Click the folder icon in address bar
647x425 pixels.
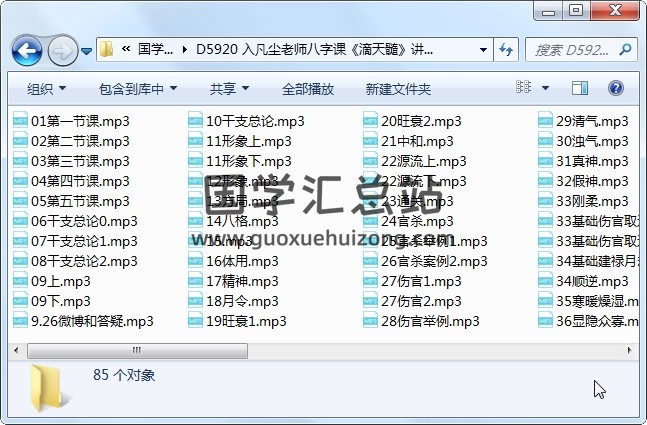click(106, 50)
